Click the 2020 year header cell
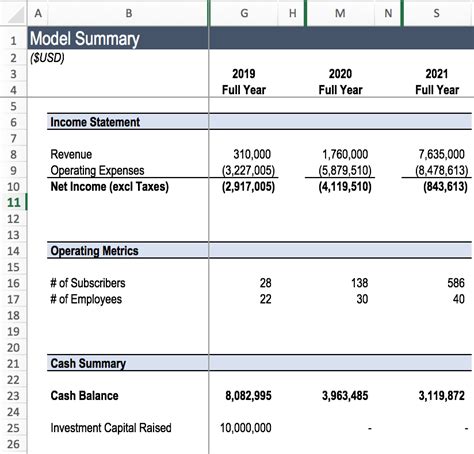Viewport: 474px width, 454px height. (x=340, y=74)
